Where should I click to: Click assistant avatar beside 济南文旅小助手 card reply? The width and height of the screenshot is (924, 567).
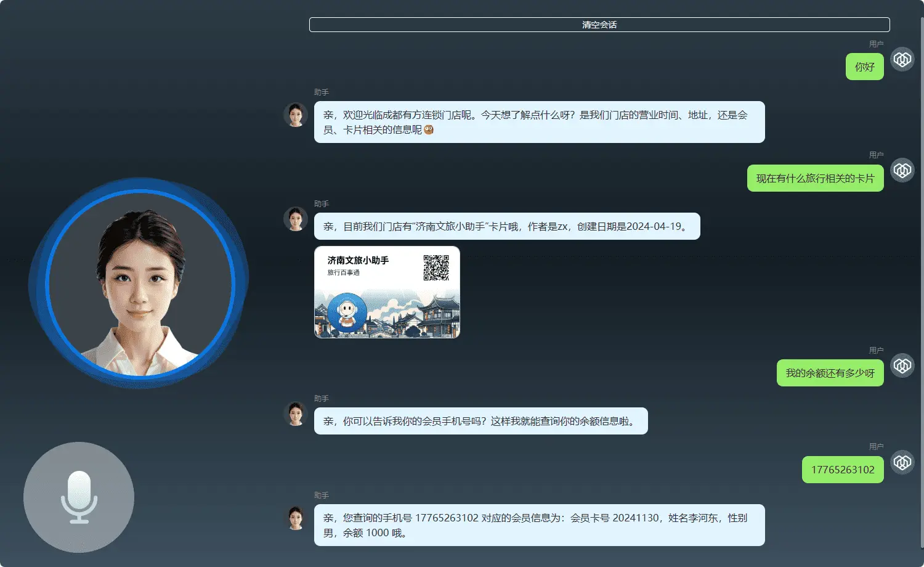tap(296, 219)
